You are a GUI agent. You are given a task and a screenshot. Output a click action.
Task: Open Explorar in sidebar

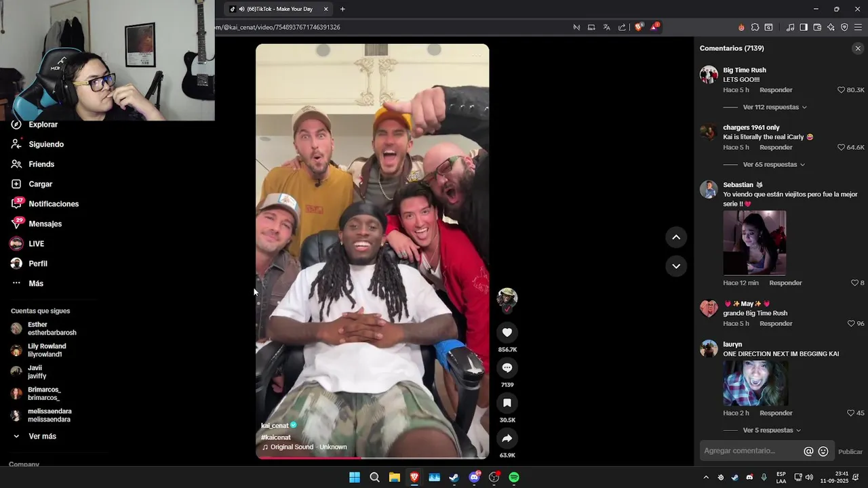(x=43, y=125)
